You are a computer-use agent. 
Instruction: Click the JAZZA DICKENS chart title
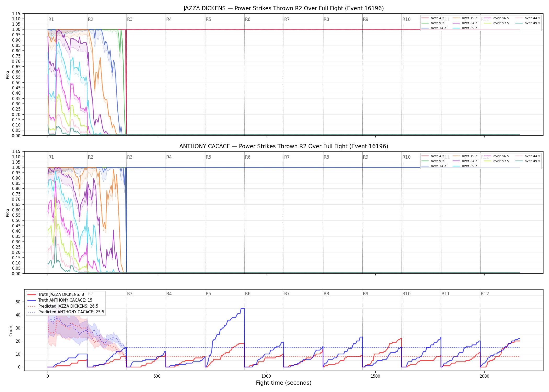[284, 8]
